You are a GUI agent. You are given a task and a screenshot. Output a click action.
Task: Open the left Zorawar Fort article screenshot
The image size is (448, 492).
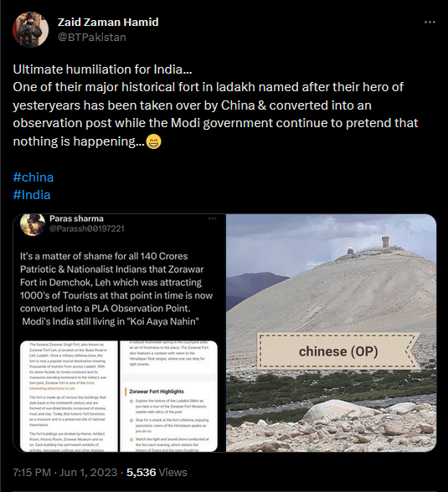(x=69, y=396)
